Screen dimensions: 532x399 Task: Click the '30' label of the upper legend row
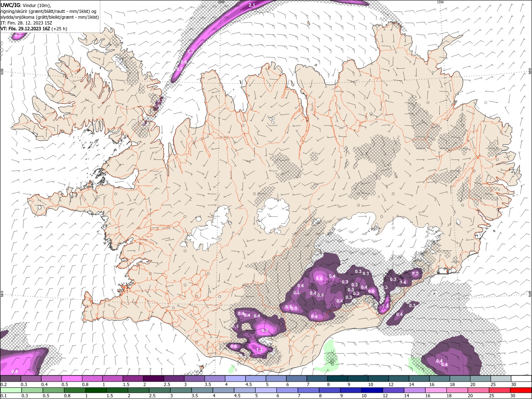click(514, 384)
